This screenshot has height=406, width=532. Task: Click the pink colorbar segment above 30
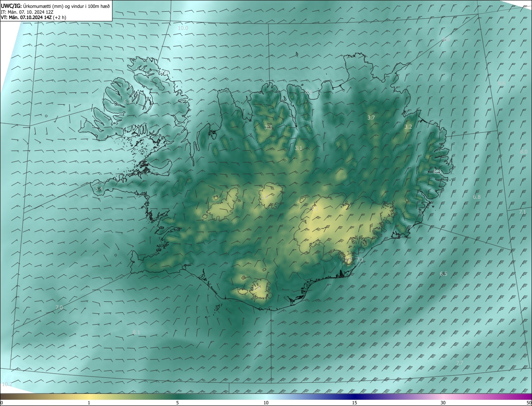443,397
